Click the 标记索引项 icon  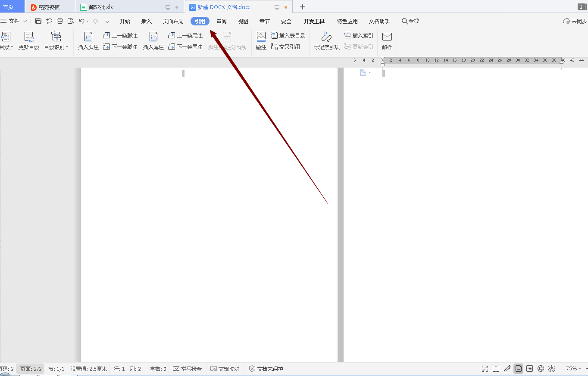tap(326, 37)
